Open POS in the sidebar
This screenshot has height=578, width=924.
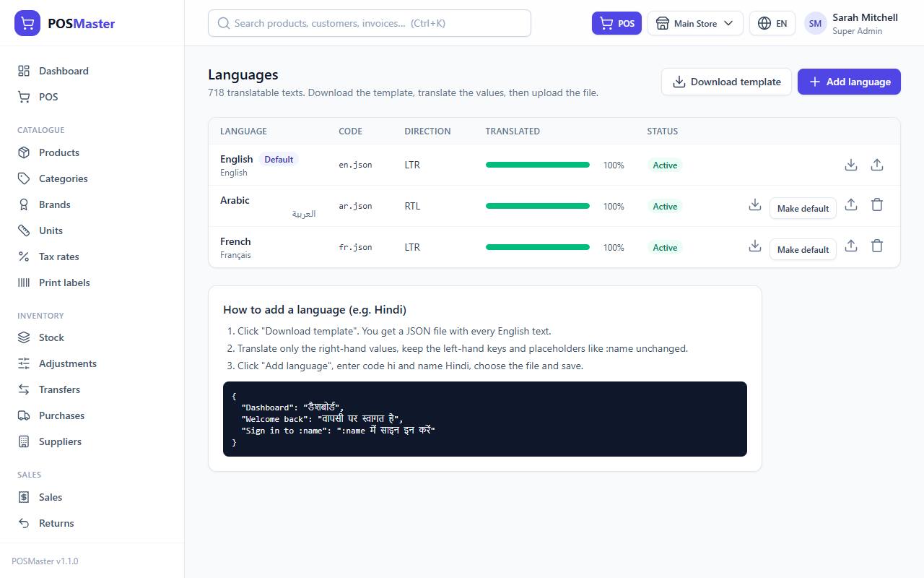92,97
